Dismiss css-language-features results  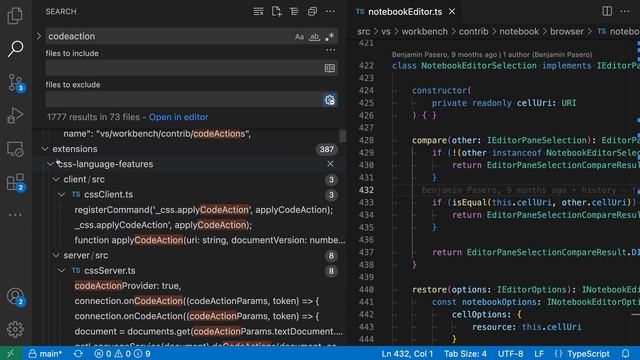point(330,164)
